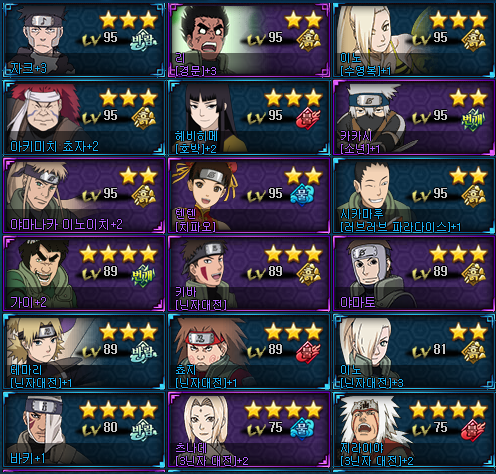Select 시카마루 [러브러브 파라다이스]+1 card
The image size is (496, 474).
point(414,196)
